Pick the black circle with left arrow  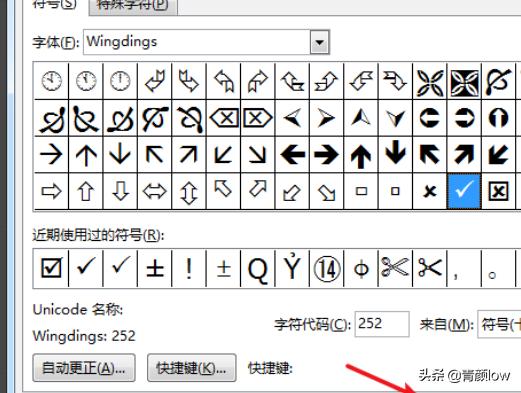point(429,118)
